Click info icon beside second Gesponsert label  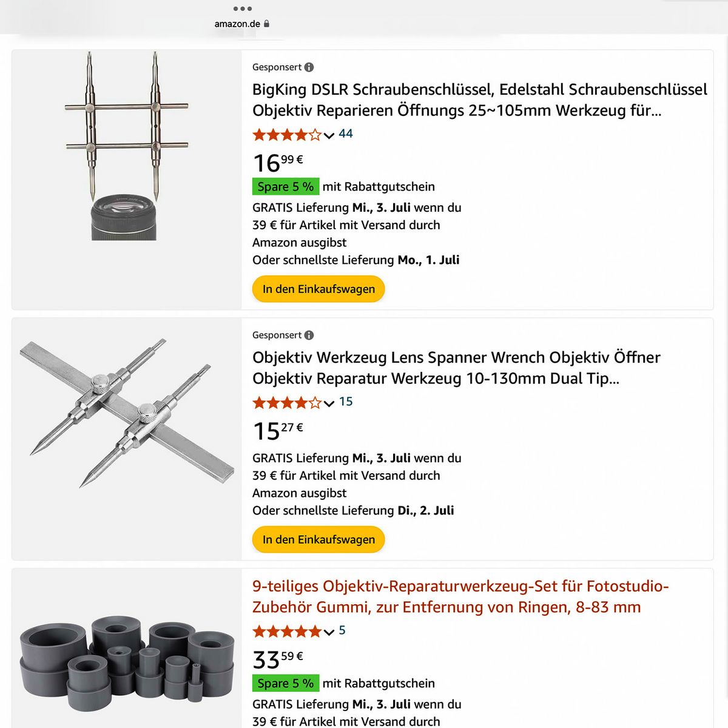click(x=309, y=335)
